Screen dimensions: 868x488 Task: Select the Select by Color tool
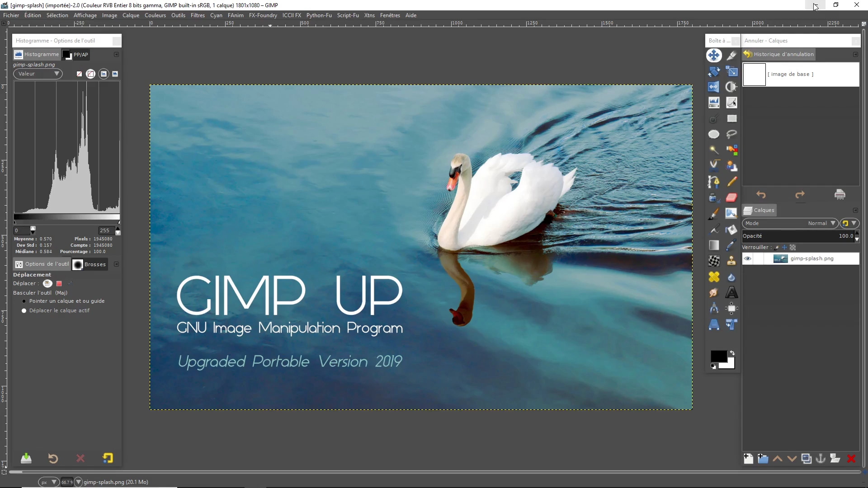(731, 150)
